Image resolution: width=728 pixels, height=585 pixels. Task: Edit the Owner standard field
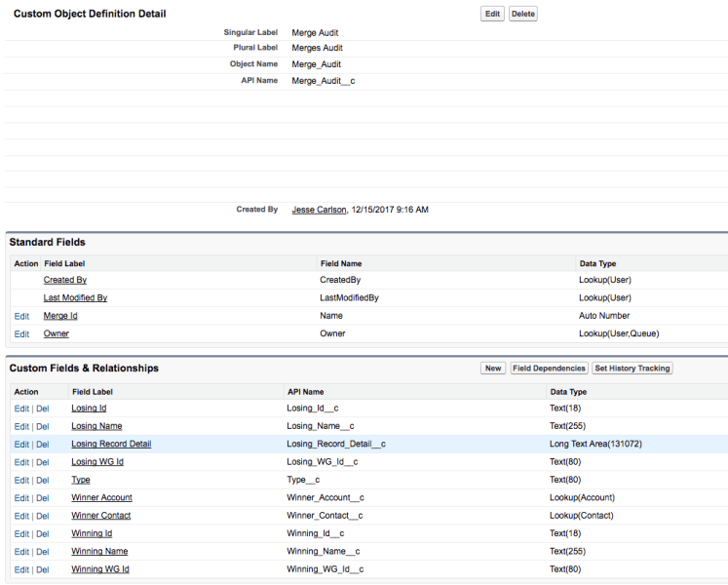tap(21, 334)
